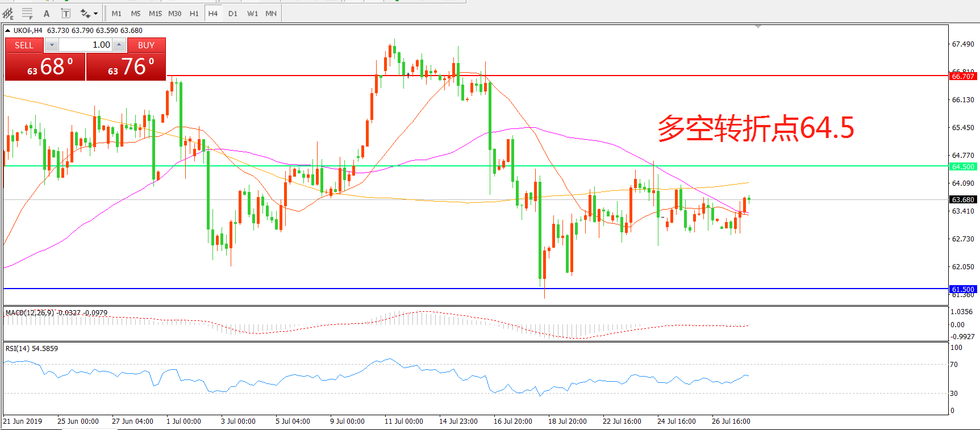Click the red 66.707 price level label

point(963,76)
